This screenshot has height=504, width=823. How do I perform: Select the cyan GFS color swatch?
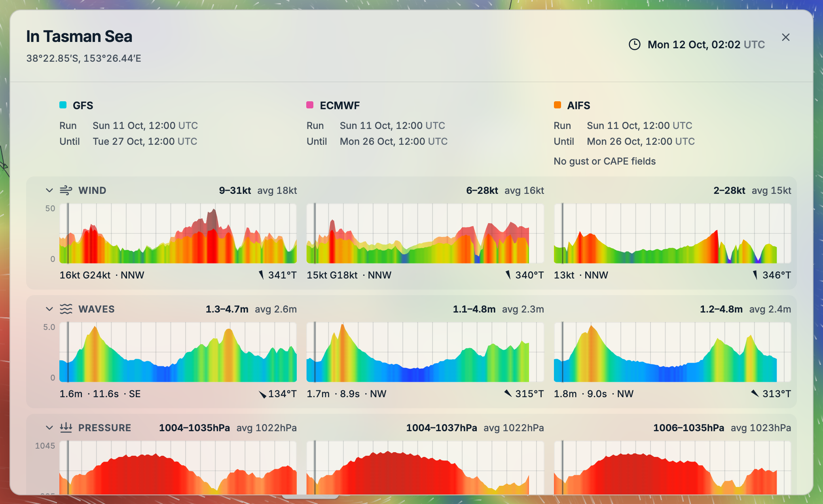pyautogui.click(x=63, y=105)
